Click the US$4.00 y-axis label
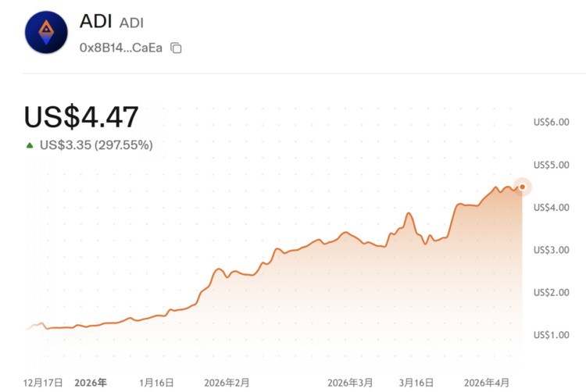Viewport: 586px width, 392px height. pyautogui.click(x=551, y=208)
